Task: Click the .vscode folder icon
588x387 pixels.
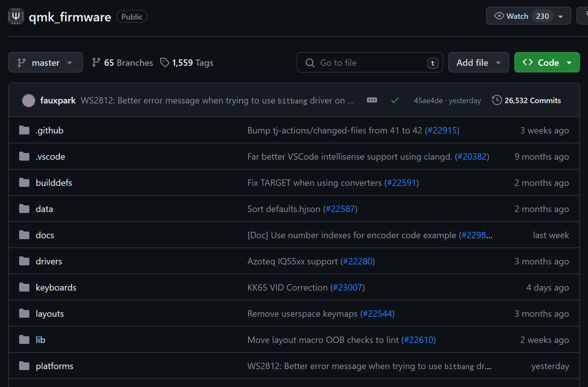Action: 24,156
